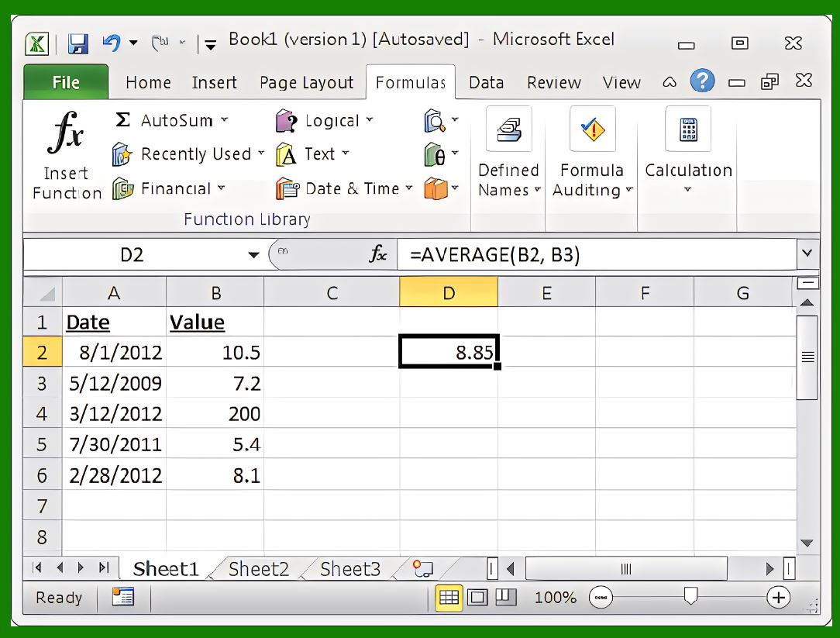Image resolution: width=840 pixels, height=638 pixels.
Task: Open More Functions books icon
Action: click(441, 188)
